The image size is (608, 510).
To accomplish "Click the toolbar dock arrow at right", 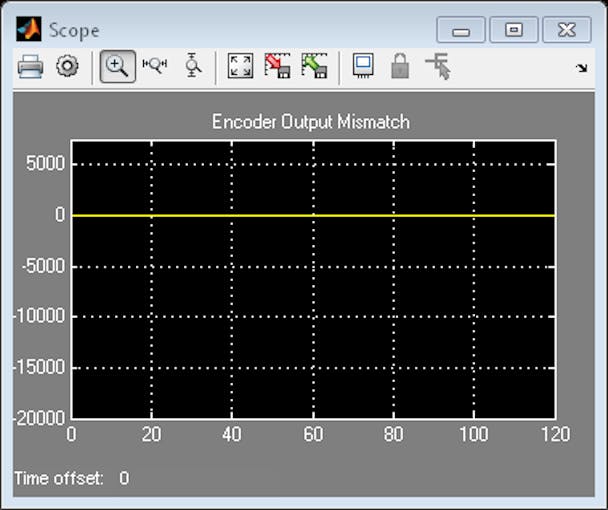I will tap(581, 68).
